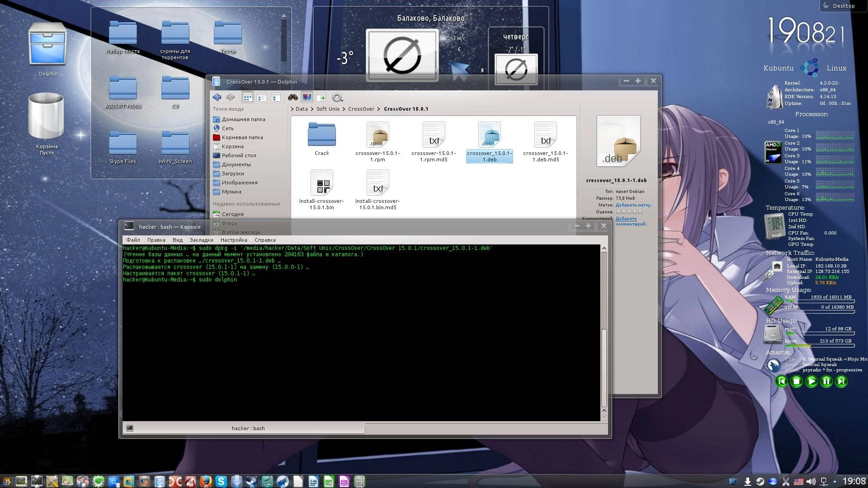This screenshot has height=488, width=868.
Task: Switch Dolphin to compact view mode
Action: 261,97
